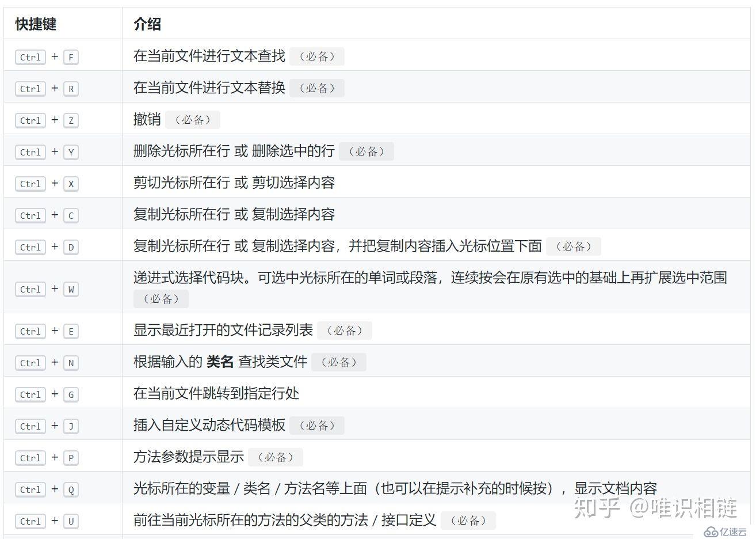Click the Ctrl keycap in the D row
Screen dimensions: 756x539
(x=30, y=247)
